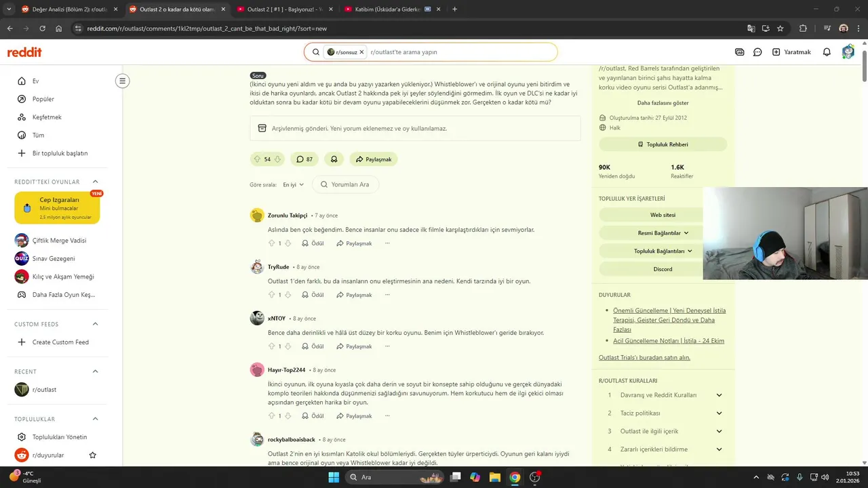Open Toplulukları Yönetin
Screen dimensions: 868x488
coord(61,437)
